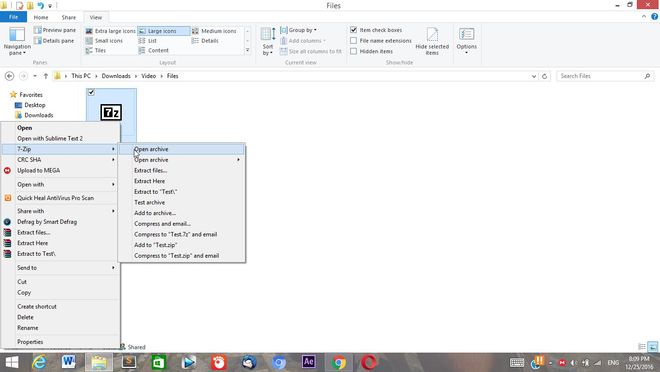Toggle the Preview pane
Screen dimensions: 660x372
pos(55,30)
